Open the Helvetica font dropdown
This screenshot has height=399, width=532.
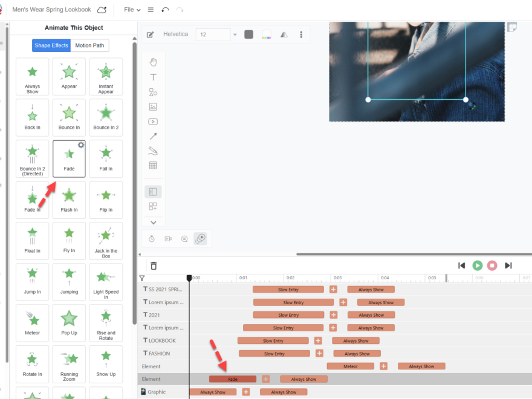[176, 34]
